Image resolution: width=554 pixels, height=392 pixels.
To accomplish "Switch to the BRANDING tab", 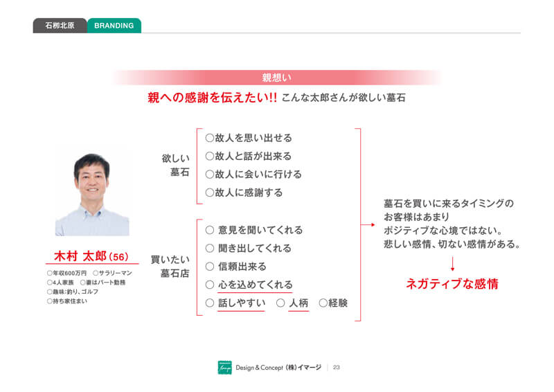I will [x=114, y=26].
